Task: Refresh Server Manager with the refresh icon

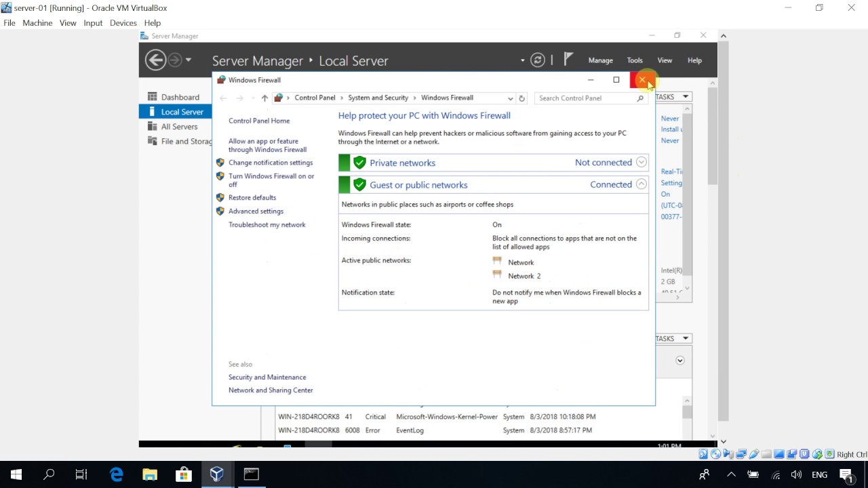Action: (x=538, y=60)
